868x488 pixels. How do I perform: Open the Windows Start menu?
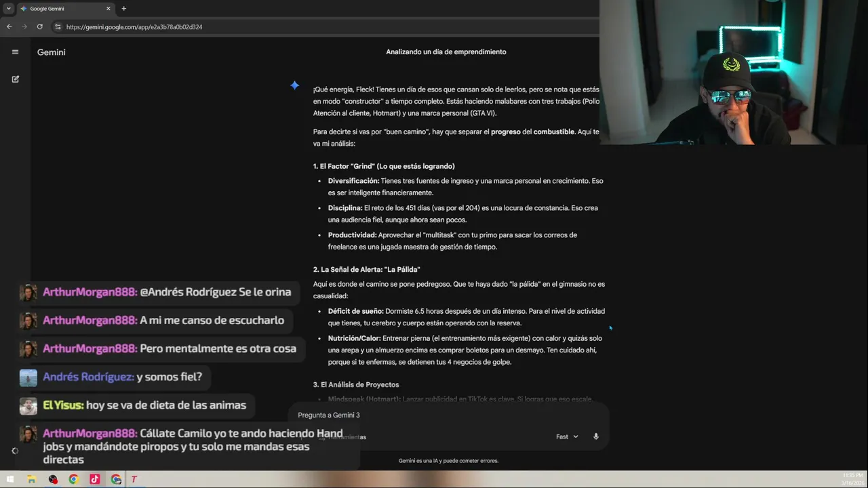pos(10,479)
